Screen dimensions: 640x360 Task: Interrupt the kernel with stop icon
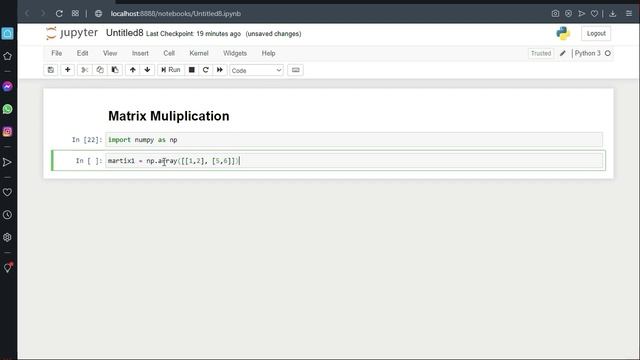click(191, 70)
